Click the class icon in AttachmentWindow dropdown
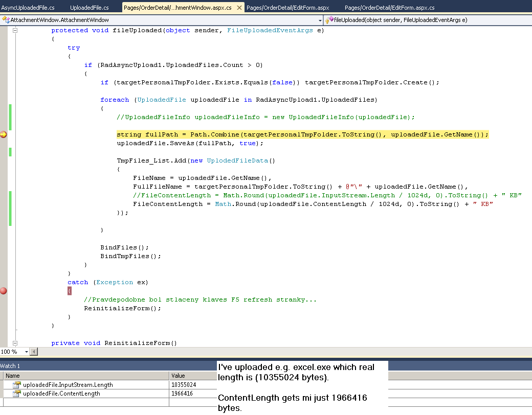This screenshot has width=532, height=415. (x=6, y=20)
